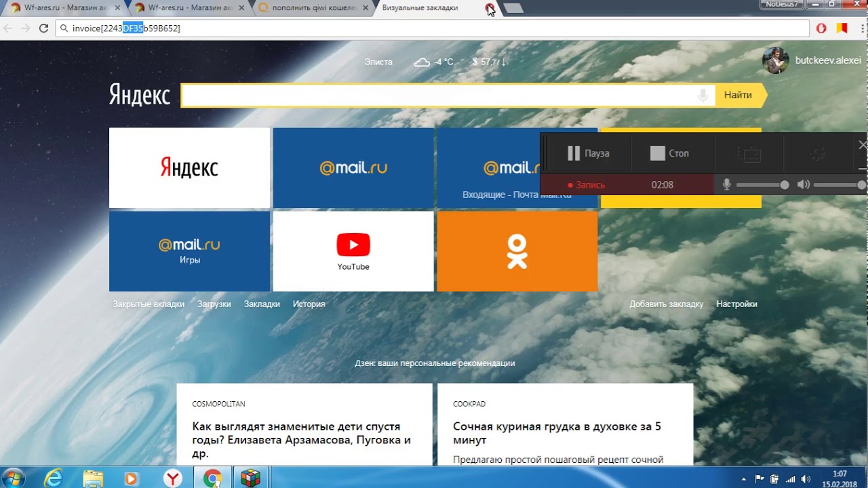Open the mail.ru Игры bookmark tile

click(x=189, y=251)
